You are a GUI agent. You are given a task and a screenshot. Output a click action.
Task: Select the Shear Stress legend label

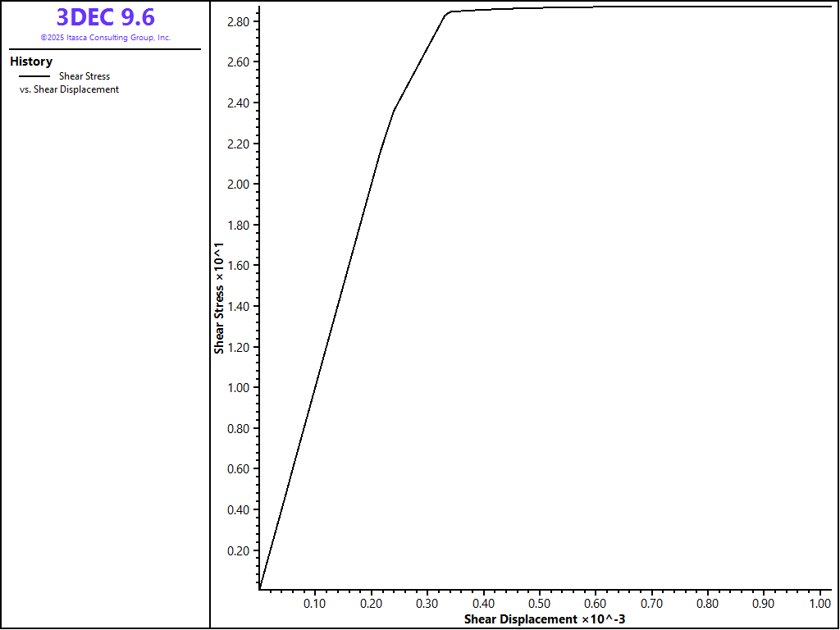(x=84, y=76)
